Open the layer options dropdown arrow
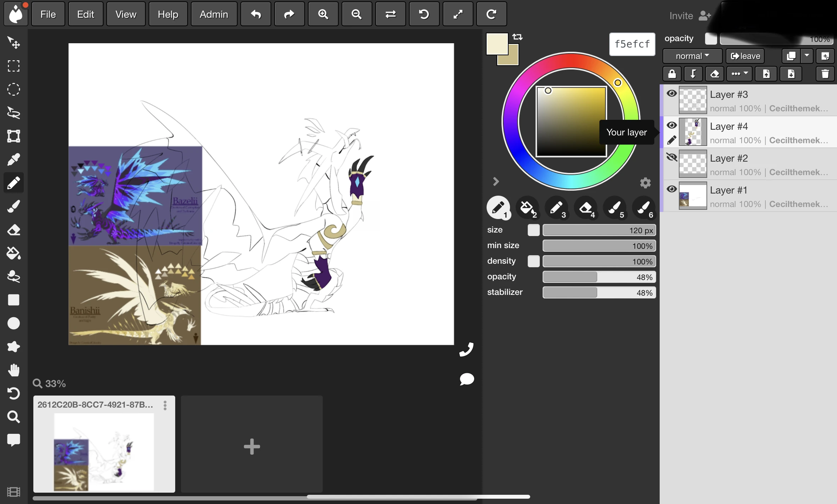Viewport: 837px width, 504px height. 808,56
